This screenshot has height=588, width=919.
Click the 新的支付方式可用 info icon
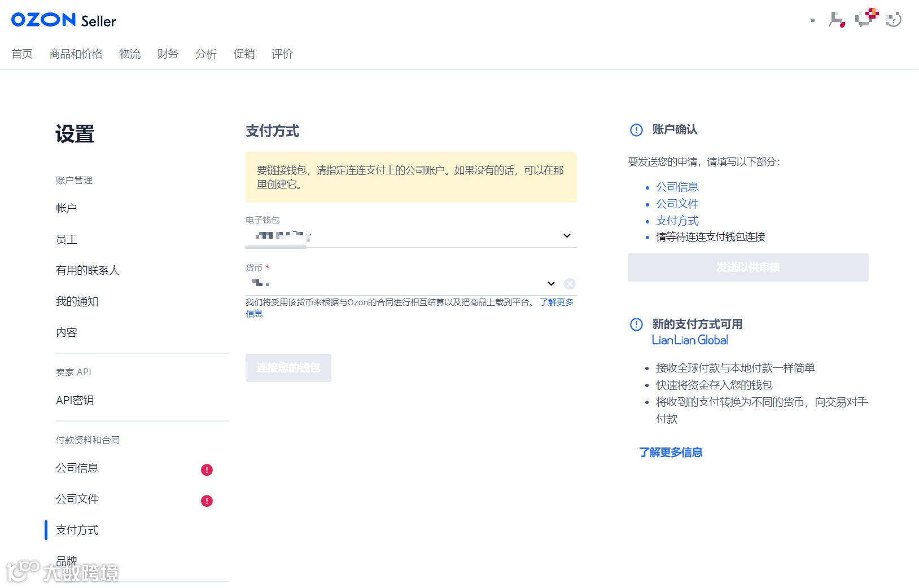pyautogui.click(x=635, y=325)
